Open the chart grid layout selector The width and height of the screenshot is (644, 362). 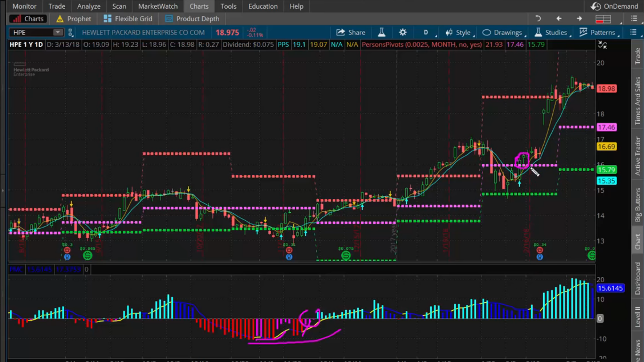603,19
